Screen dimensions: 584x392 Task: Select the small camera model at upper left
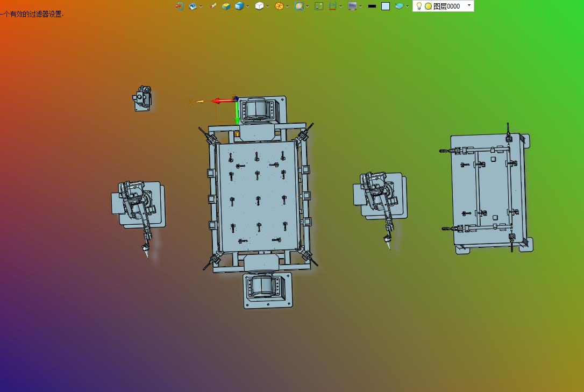point(143,98)
